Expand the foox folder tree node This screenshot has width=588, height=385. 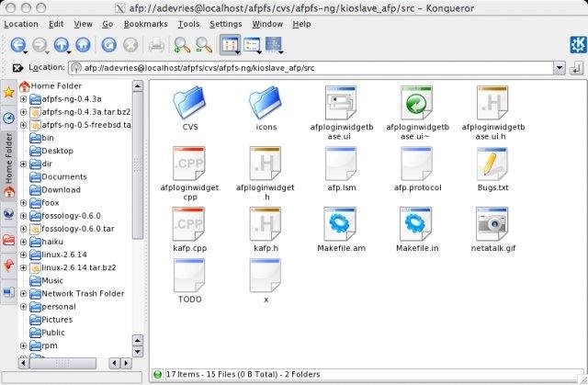point(23,203)
